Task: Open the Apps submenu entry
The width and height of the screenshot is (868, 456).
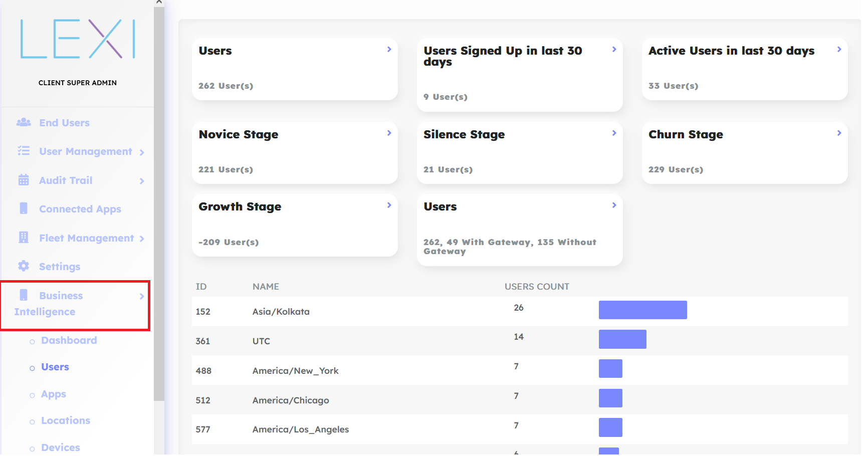Action: 54,394
